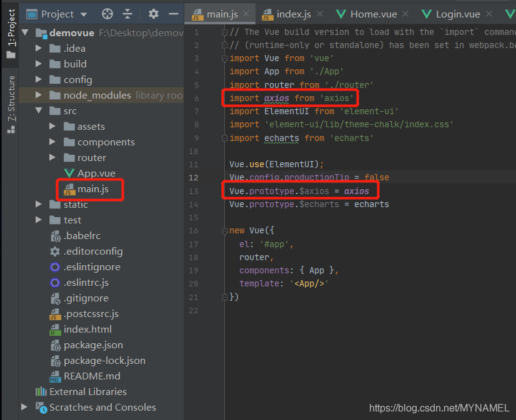Expand the .idea folder

39,48
